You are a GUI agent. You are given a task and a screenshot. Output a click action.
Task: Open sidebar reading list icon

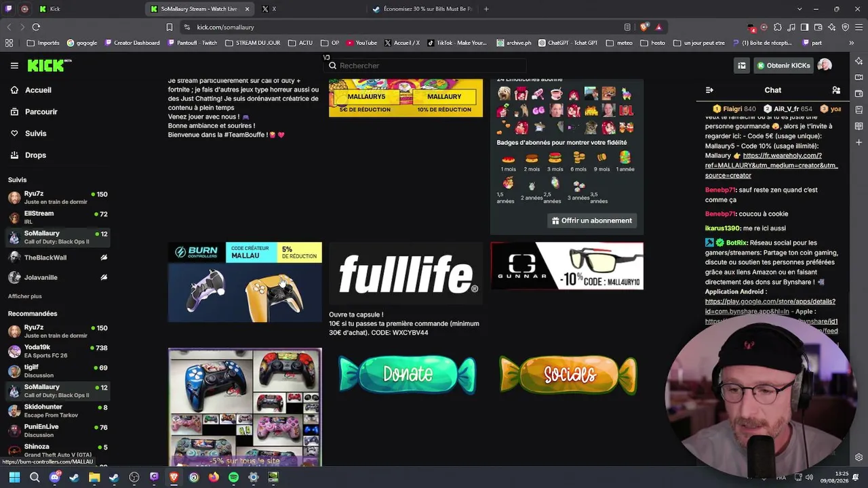pos(859,126)
